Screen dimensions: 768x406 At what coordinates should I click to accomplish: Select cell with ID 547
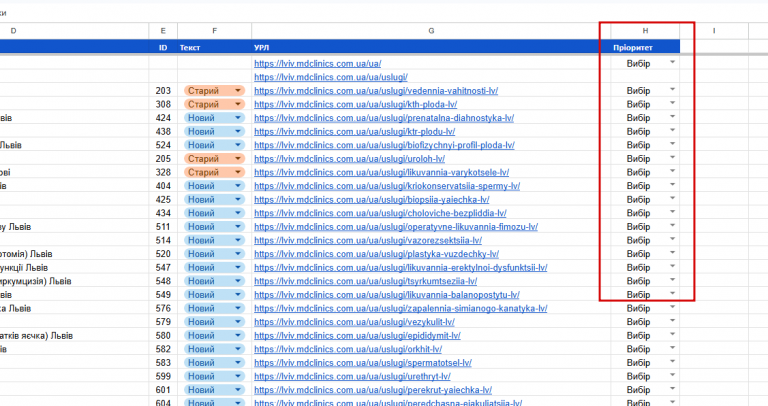click(x=163, y=268)
